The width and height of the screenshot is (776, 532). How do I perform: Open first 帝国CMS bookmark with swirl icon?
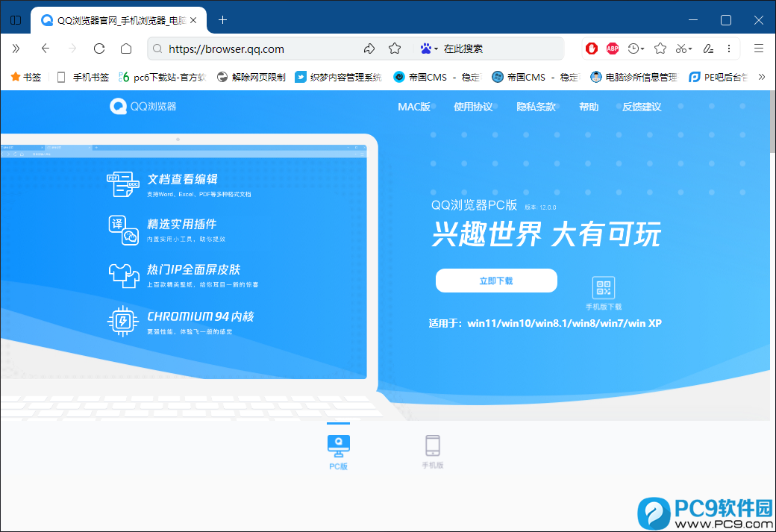click(437, 77)
